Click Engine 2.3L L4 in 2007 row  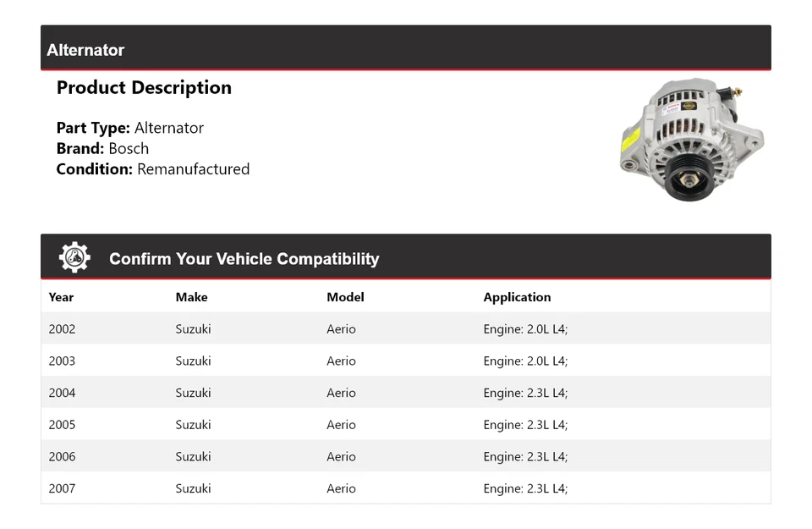(x=525, y=488)
